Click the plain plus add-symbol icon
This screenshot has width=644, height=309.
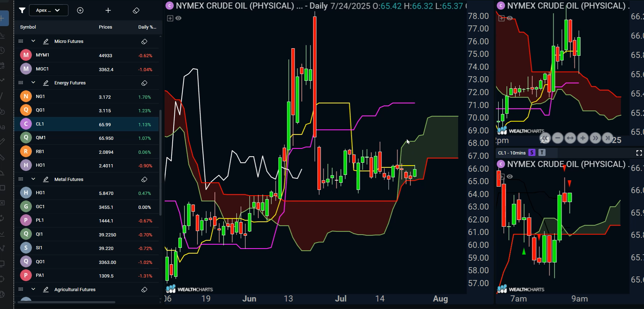[x=108, y=10]
